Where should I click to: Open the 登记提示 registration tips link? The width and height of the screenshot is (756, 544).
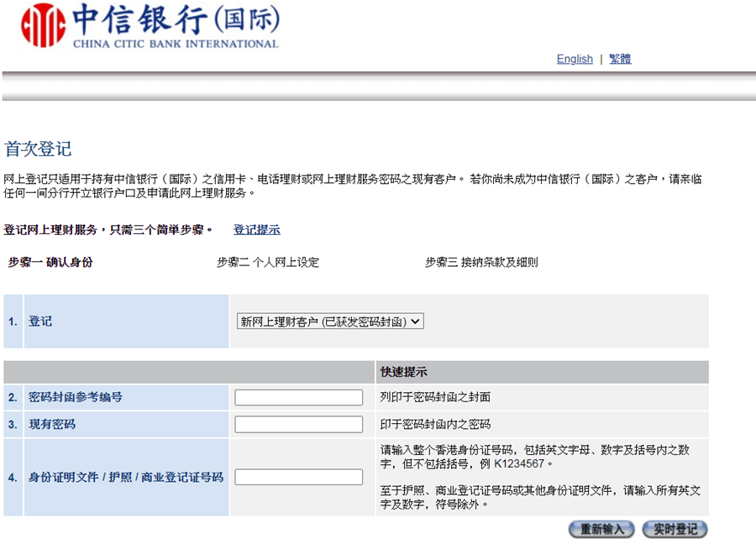pos(256,229)
